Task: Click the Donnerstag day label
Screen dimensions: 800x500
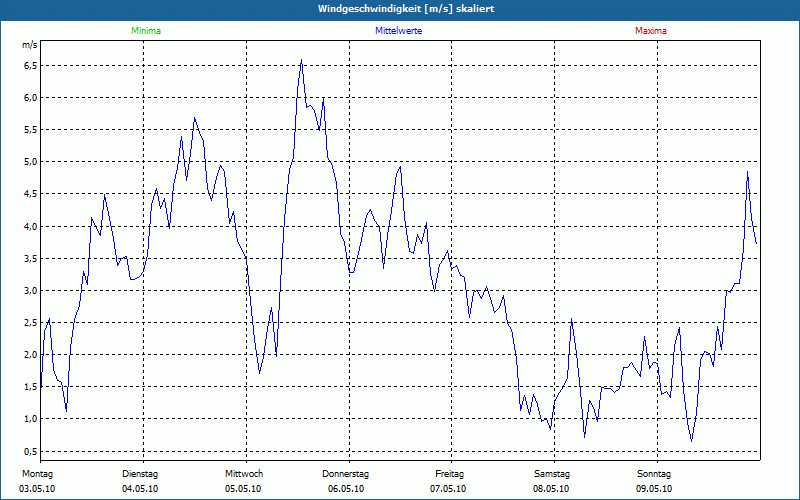Action: point(345,474)
